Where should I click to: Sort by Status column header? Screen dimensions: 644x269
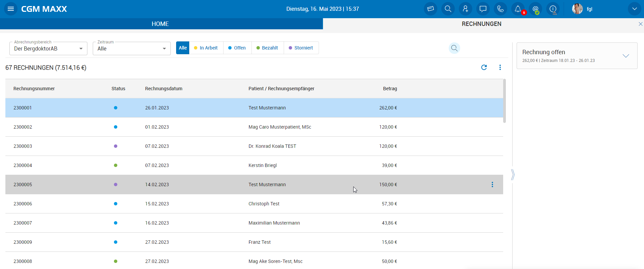tap(118, 89)
